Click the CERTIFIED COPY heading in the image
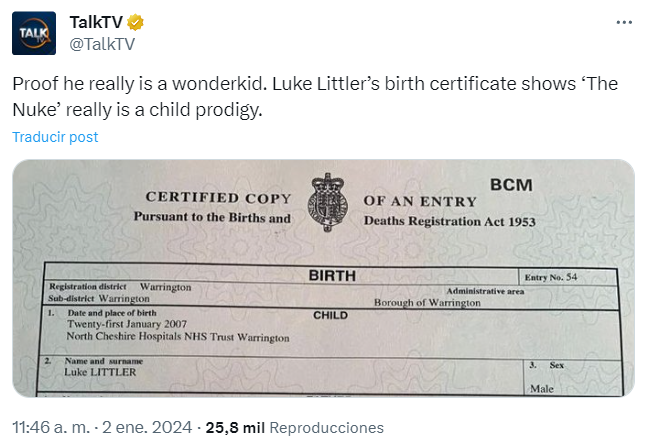651x445 pixels. (x=218, y=197)
